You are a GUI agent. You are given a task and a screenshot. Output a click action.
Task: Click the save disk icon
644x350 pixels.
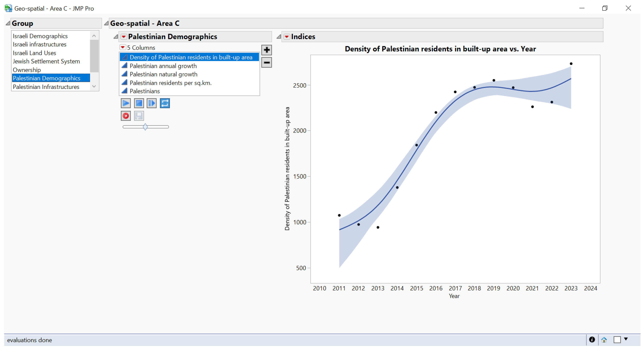tap(139, 116)
